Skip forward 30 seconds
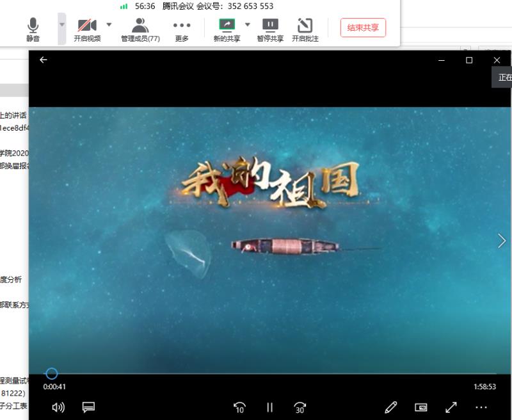Screen dimensions: 512x420 point(300,407)
